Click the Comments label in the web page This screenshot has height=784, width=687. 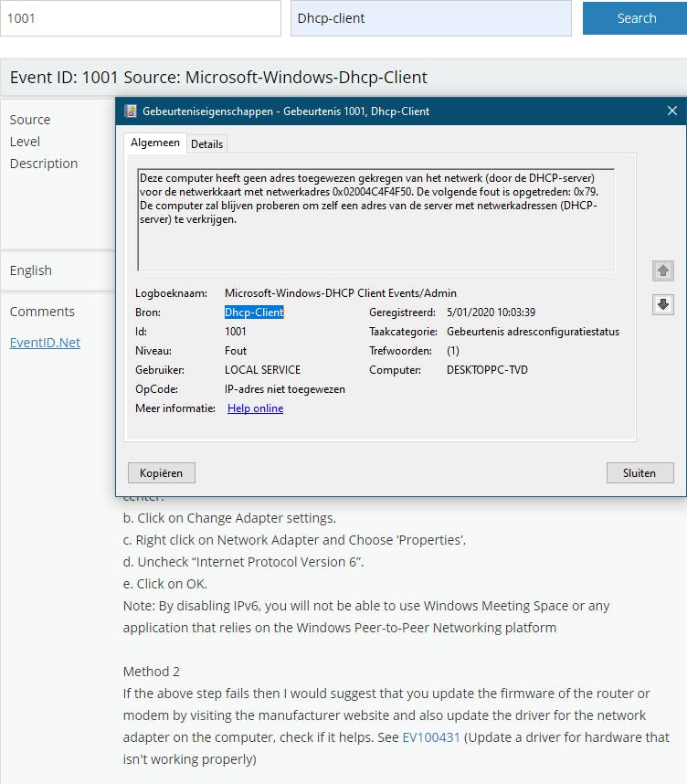click(x=42, y=312)
